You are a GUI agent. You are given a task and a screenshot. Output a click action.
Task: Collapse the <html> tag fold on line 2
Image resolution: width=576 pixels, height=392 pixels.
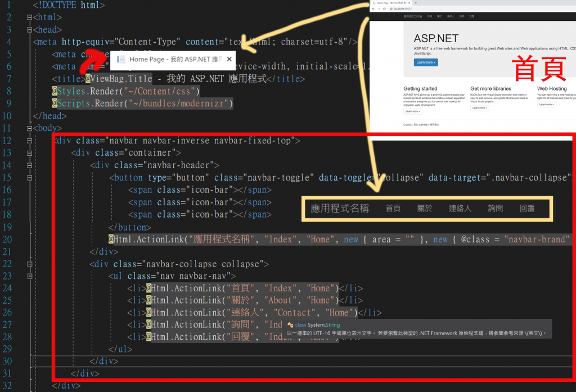click(x=29, y=17)
